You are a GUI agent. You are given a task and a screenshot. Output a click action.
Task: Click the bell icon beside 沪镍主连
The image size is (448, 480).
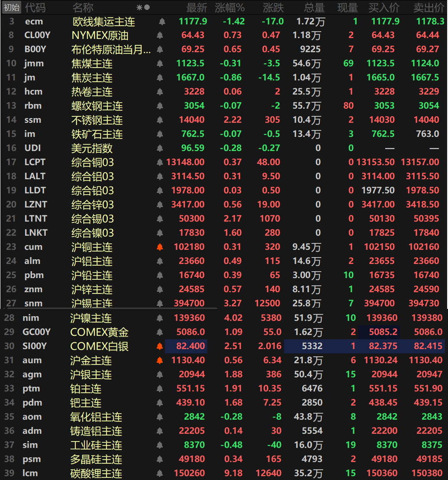(160, 318)
